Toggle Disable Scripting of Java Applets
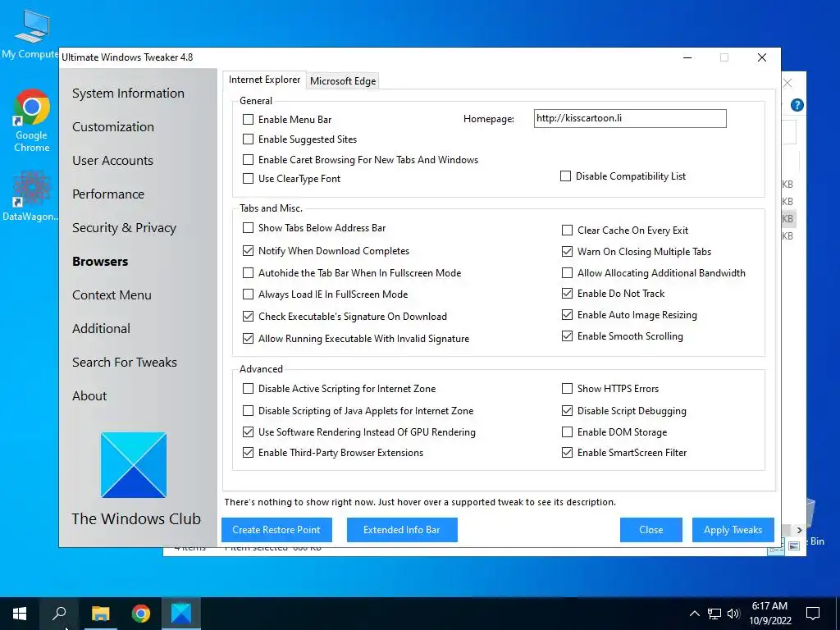The height and width of the screenshot is (630, 840). [248, 411]
